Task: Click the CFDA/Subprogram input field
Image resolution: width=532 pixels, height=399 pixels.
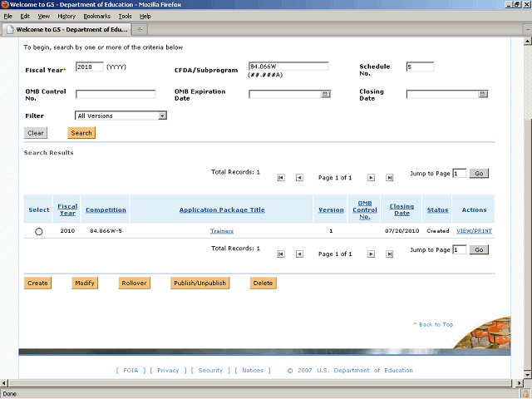Action: pos(288,66)
